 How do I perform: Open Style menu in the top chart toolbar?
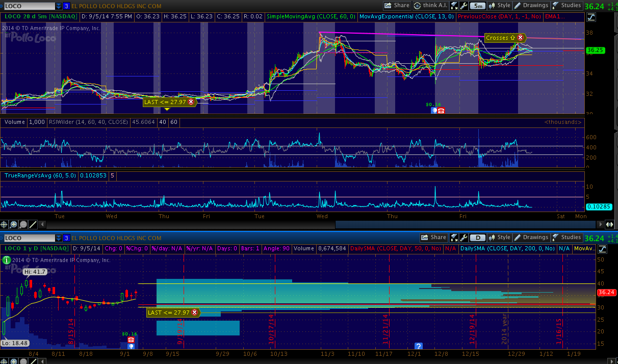[499, 6]
